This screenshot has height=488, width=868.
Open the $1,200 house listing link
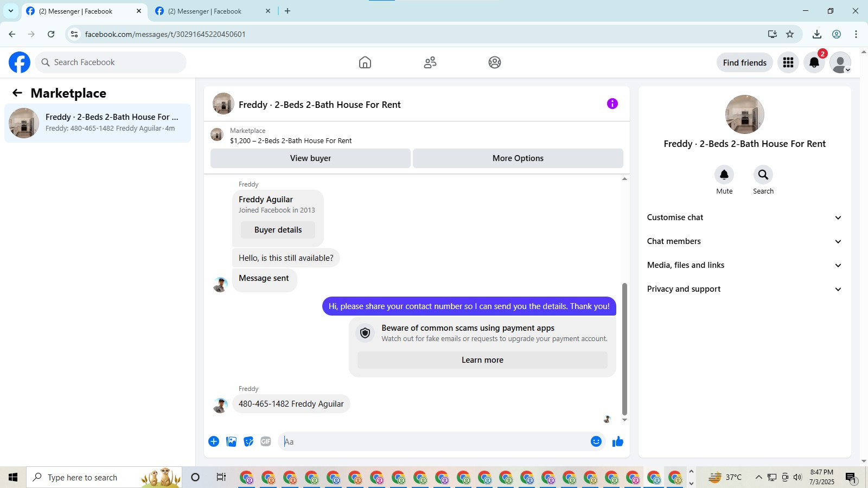pyautogui.click(x=291, y=140)
